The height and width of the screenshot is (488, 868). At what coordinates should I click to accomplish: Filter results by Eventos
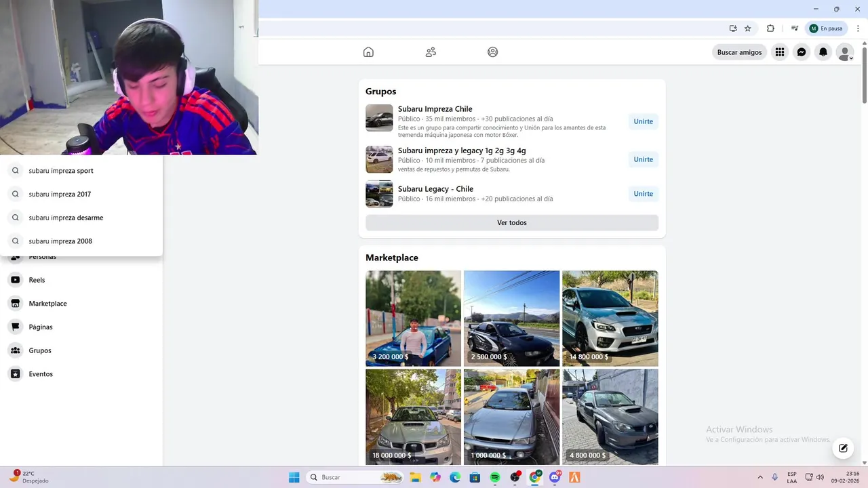pyautogui.click(x=81, y=374)
